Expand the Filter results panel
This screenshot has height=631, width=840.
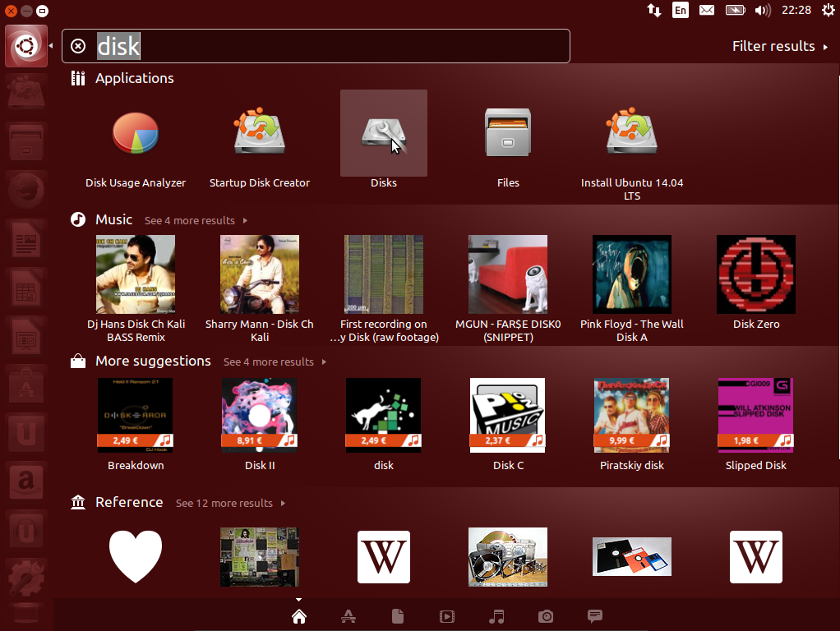click(773, 46)
